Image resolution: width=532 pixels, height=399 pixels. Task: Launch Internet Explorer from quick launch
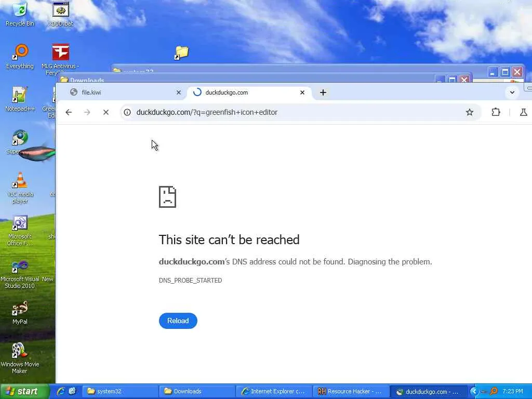coord(61,391)
